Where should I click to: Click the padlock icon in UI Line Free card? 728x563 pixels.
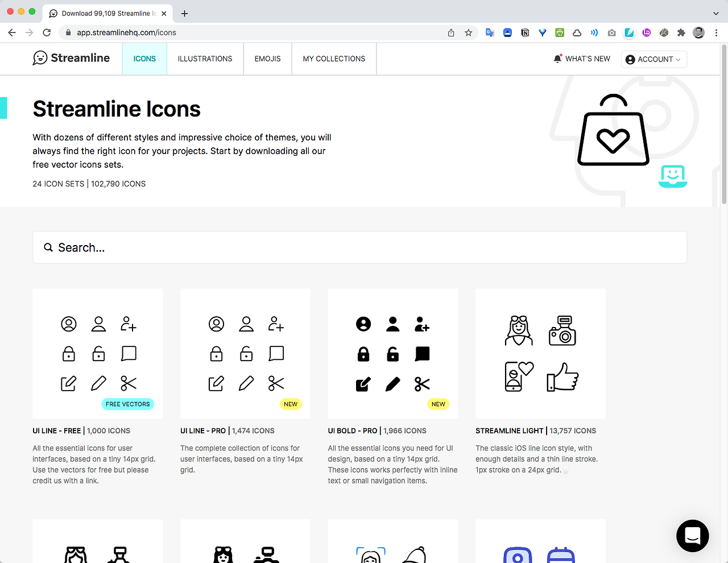point(69,354)
